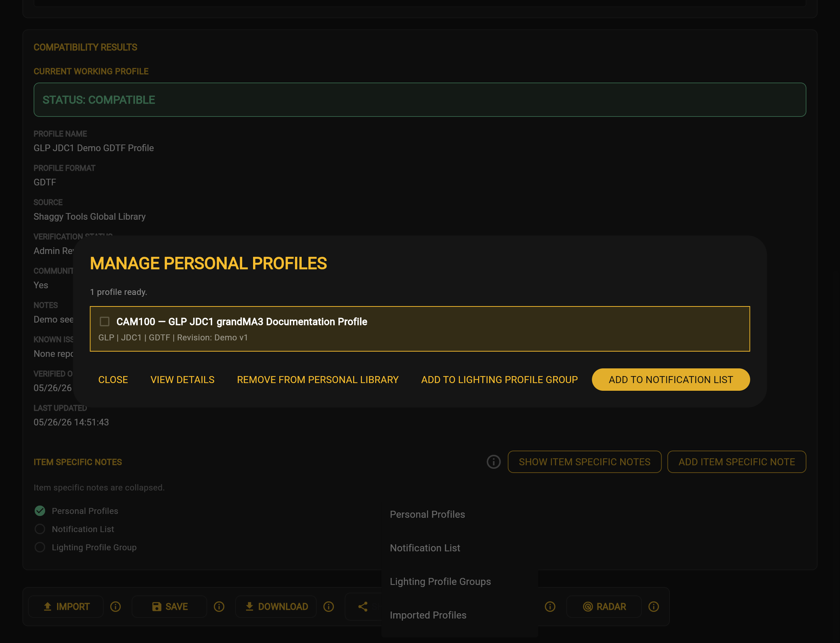Select the Notification List radio option

(x=40, y=529)
